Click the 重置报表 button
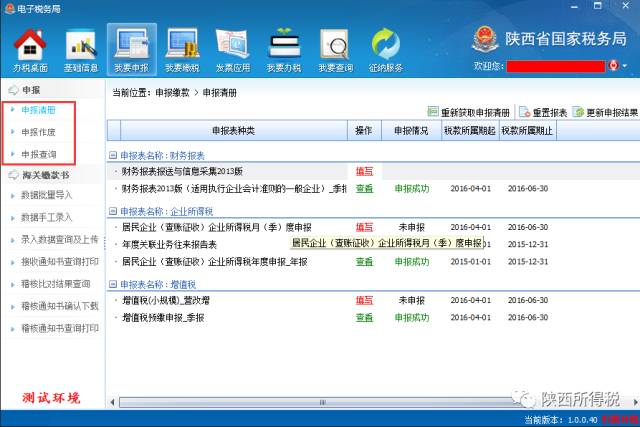This screenshot has width=640, height=427. [543, 112]
